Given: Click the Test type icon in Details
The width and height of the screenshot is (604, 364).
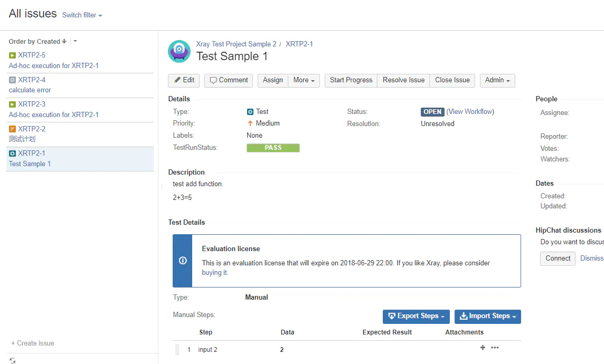Looking at the screenshot, I should [x=250, y=111].
